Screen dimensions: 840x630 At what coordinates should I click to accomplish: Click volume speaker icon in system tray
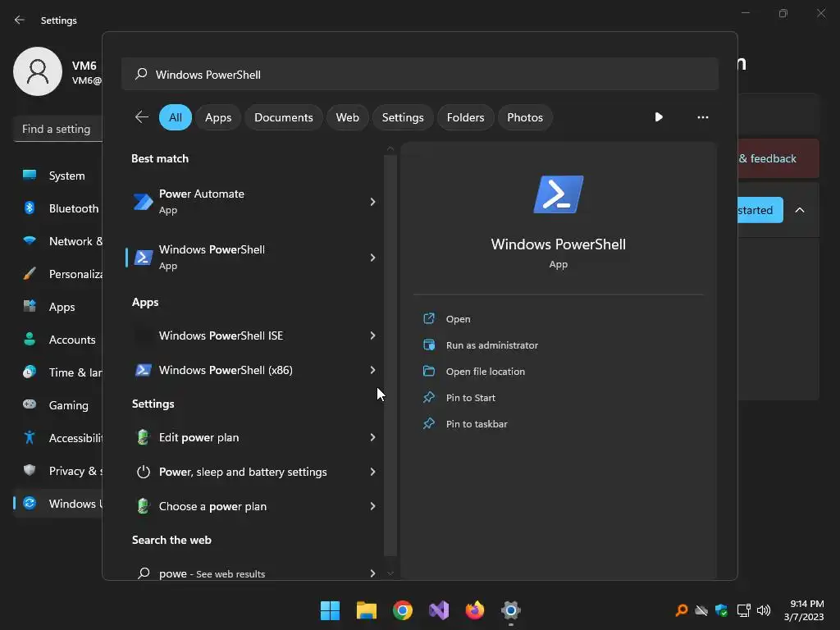(x=764, y=610)
